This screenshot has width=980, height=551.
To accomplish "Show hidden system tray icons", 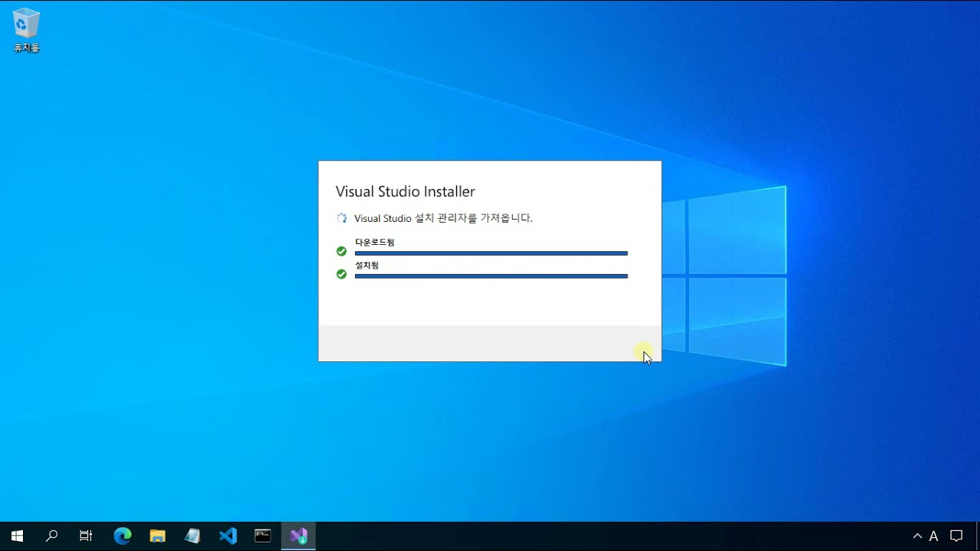I will [917, 536].
